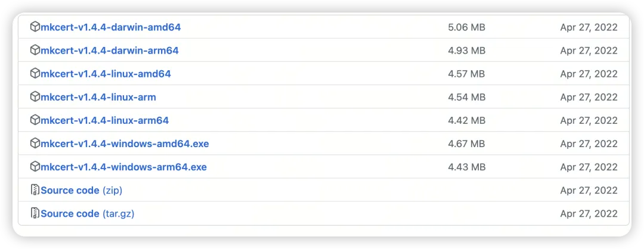Viewport: 644px width, 249px height.
Task: Download mkcert-v1.4.4-linux-arm64 asset
Action: coord(104,120)
